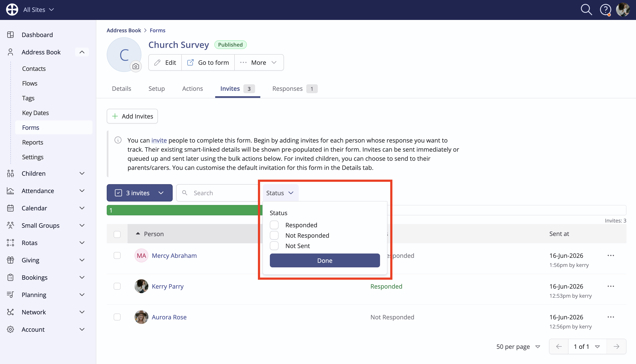The image size is (636, 364).
Task: Click the Account gear icon
Action: tap(10, 329)
